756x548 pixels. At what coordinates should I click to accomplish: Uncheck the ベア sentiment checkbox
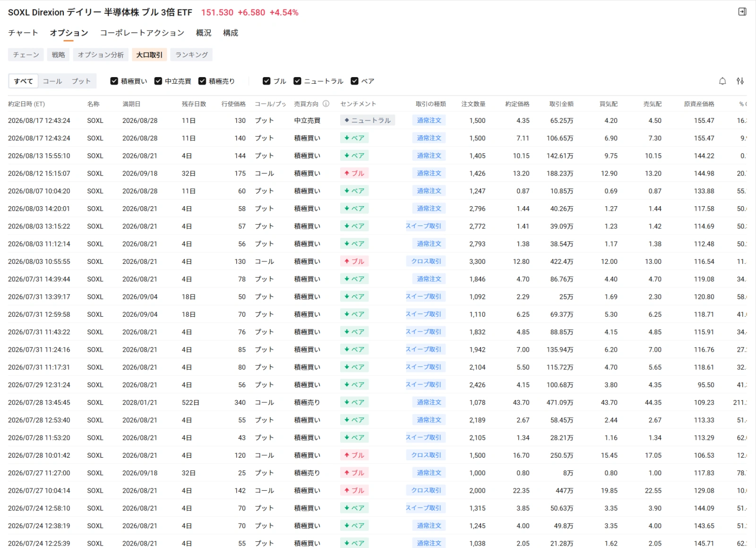[354, 81]
